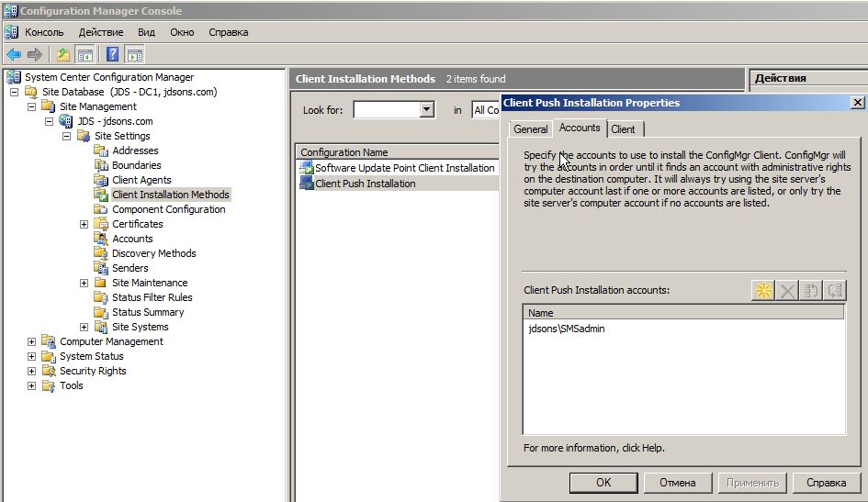Expand the System Status node
The image size is (868, 502).
click(x=31, y=356)
